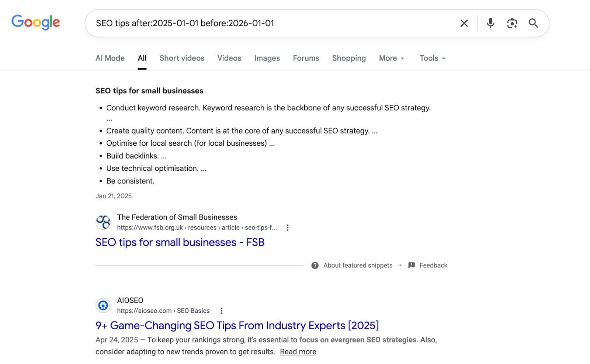
Task: Open SEO tips for small businesses - FSB link
Action: [180, 242]
